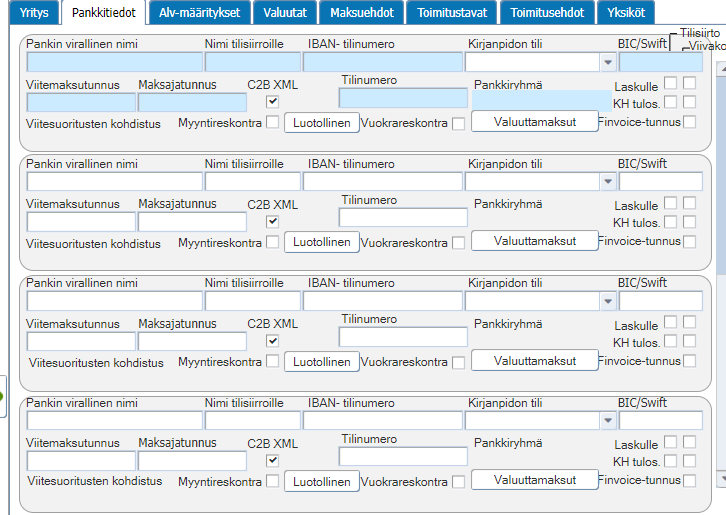Expand Kirjanpidon tili dropdown in first bank section
Image resolution: width=726 pixels, height=515 pixels.
click(608, 62)
